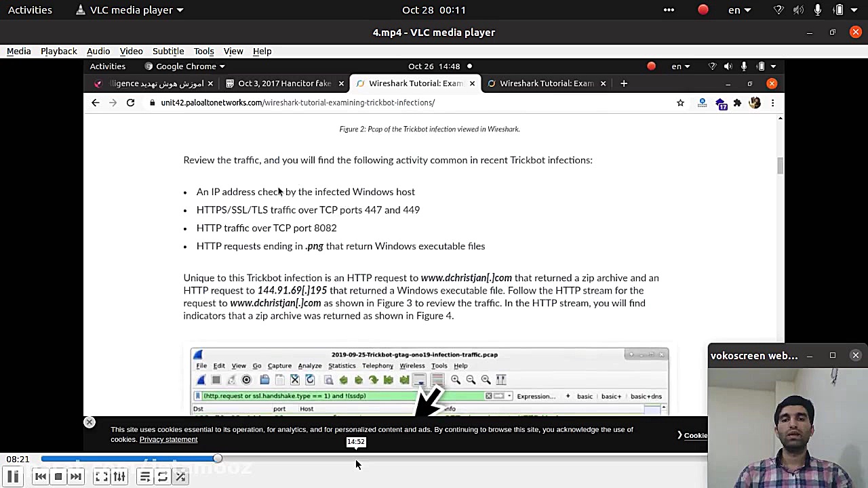Image resolution: width=868 pixels, height=488 pixels.
Task: Expand the system menu arrow in the top bar
Action: coord(854,10)
